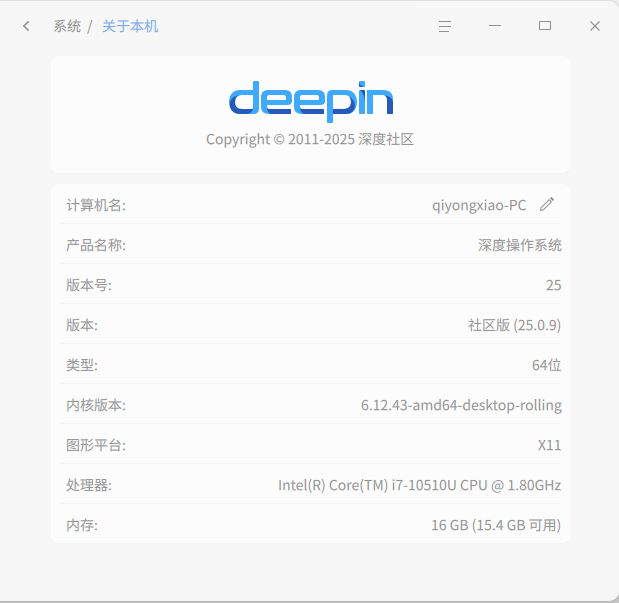The image size is (619, 603).
Task: Click the 社区版 (25.0.9) version text
Action: 514,325
